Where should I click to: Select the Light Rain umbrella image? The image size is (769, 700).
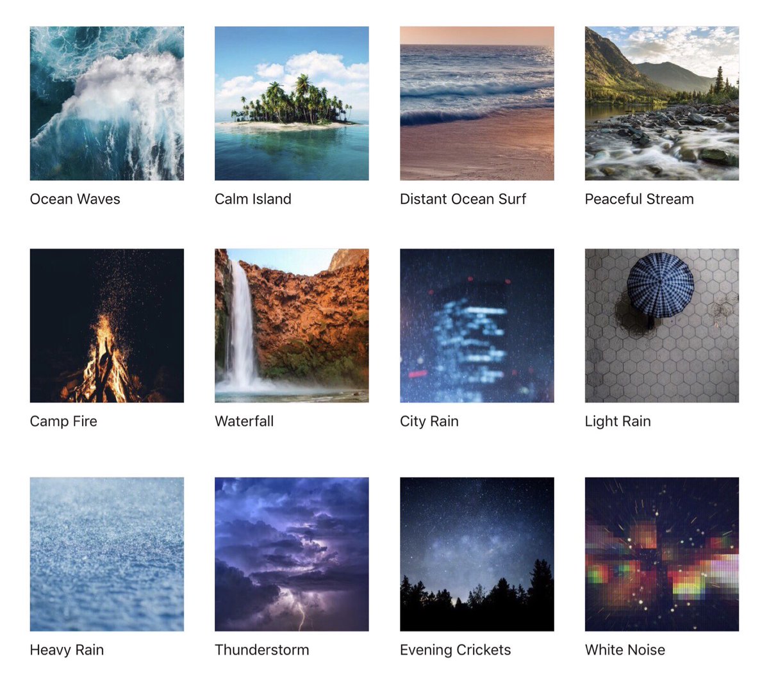(662, 325)
